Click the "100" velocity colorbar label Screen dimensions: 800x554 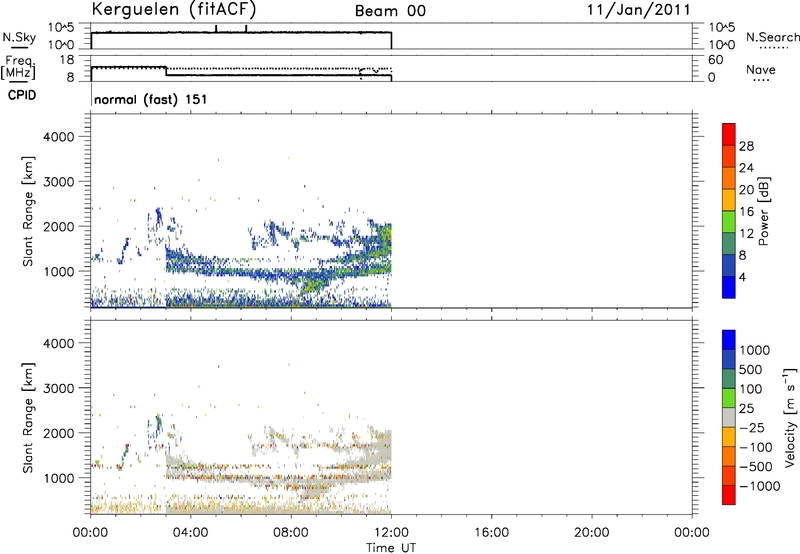coord(750,389)
